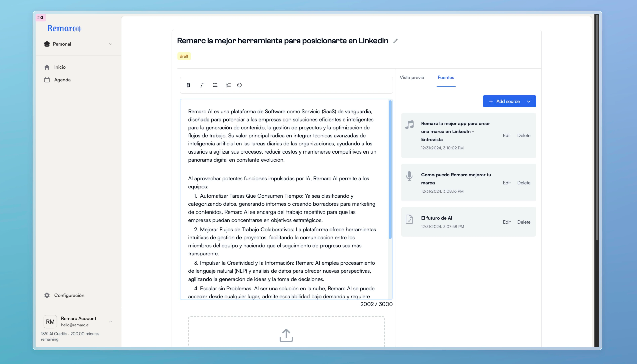Edit the El futuro de AI source
The image size is (637, 364).
coord(507,222)
